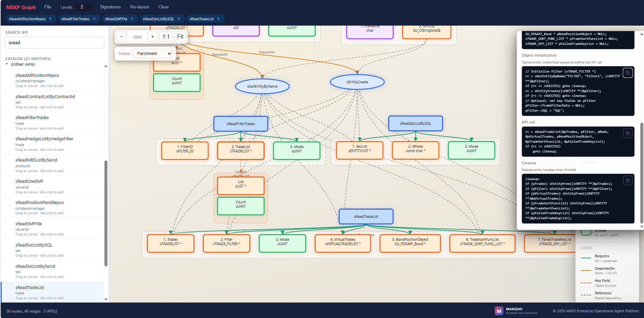Click the Search API input field
The image size is (644, 318).
point(55,43)
